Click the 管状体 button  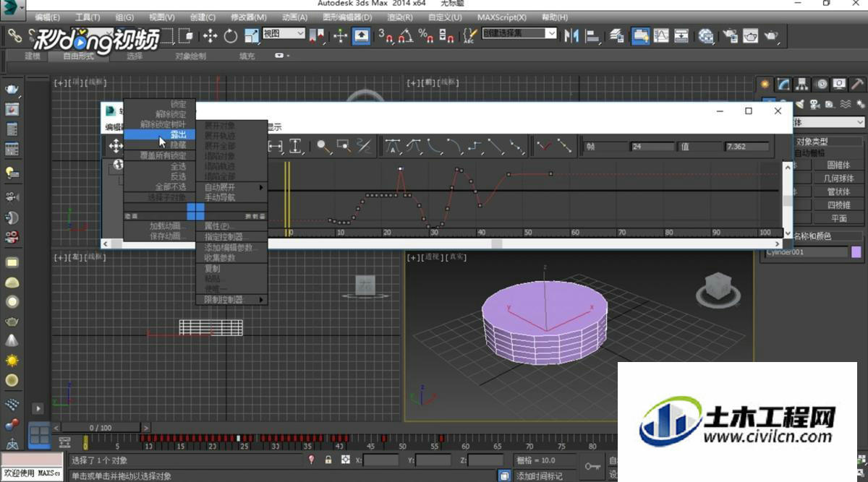click(838, 191)
